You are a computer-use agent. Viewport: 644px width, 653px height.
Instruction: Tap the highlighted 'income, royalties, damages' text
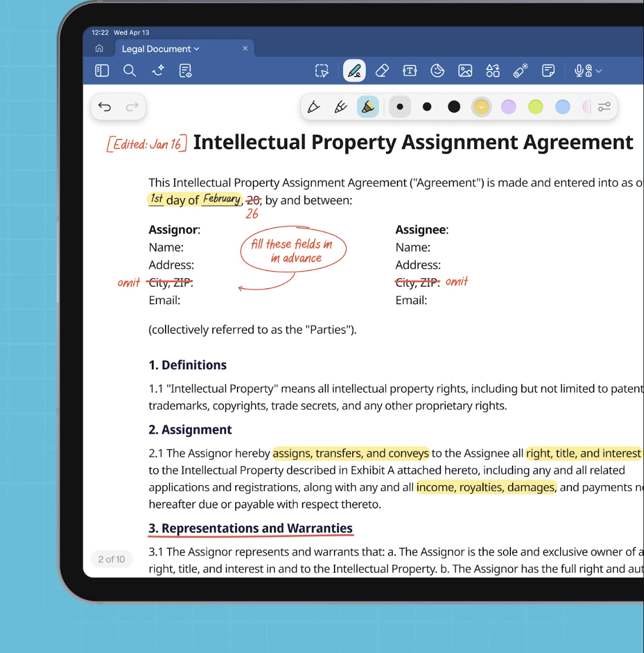coord(486,487)
